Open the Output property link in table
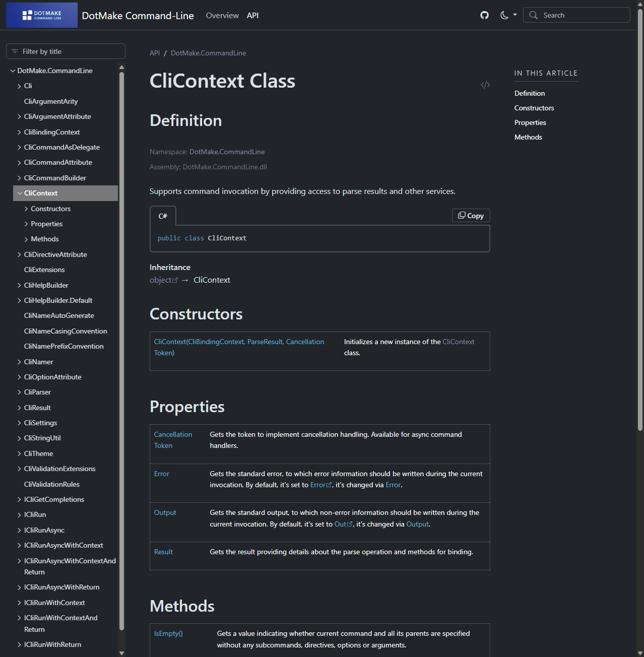This screenshot has height=657, width=644. (165, 512)
